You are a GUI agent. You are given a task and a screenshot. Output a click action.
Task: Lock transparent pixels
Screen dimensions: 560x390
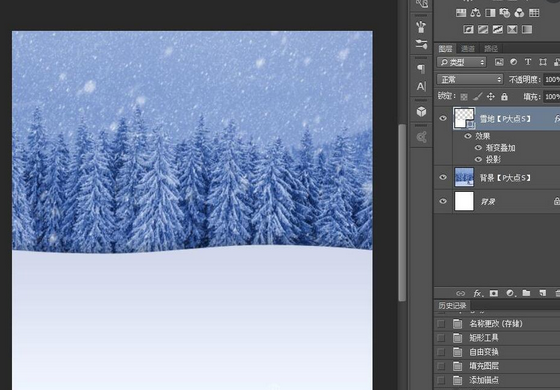point(464,97)
